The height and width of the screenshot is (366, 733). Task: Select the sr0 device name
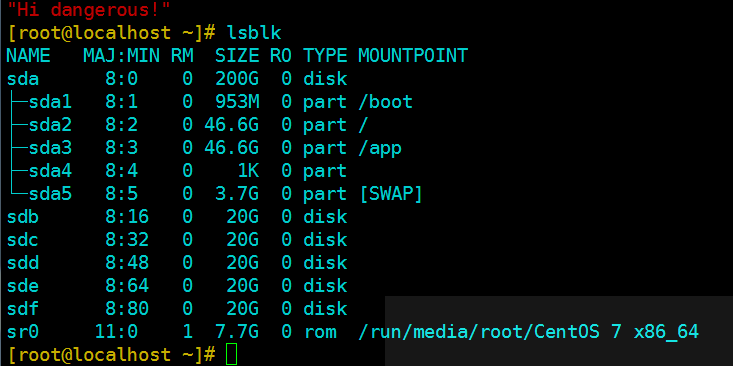(22, 332)
